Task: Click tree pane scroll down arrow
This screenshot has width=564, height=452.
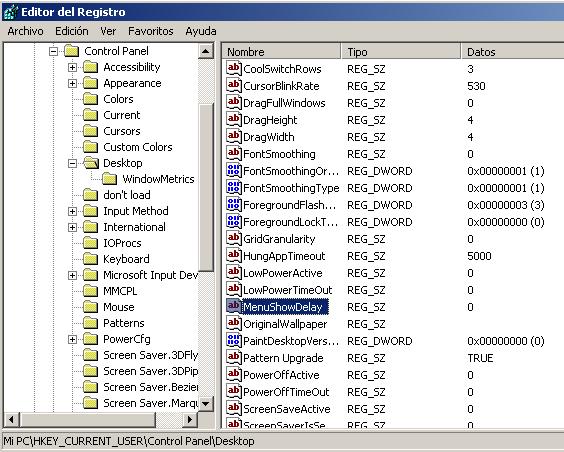Action: pos(206,403)
